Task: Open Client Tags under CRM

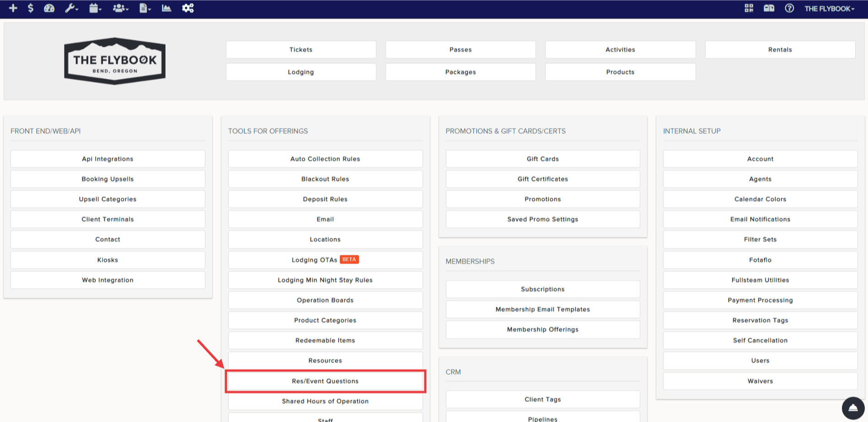Action: [543, 400]
